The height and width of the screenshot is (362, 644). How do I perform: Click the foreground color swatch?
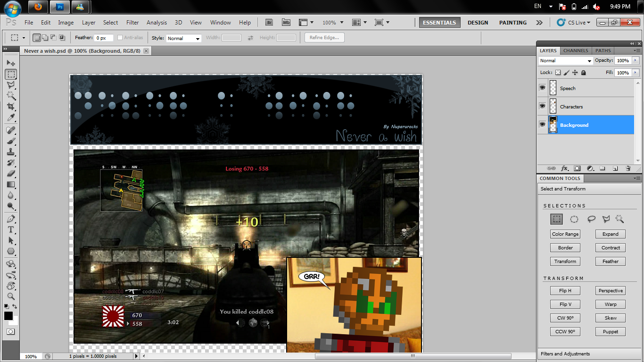click(8, 316)
